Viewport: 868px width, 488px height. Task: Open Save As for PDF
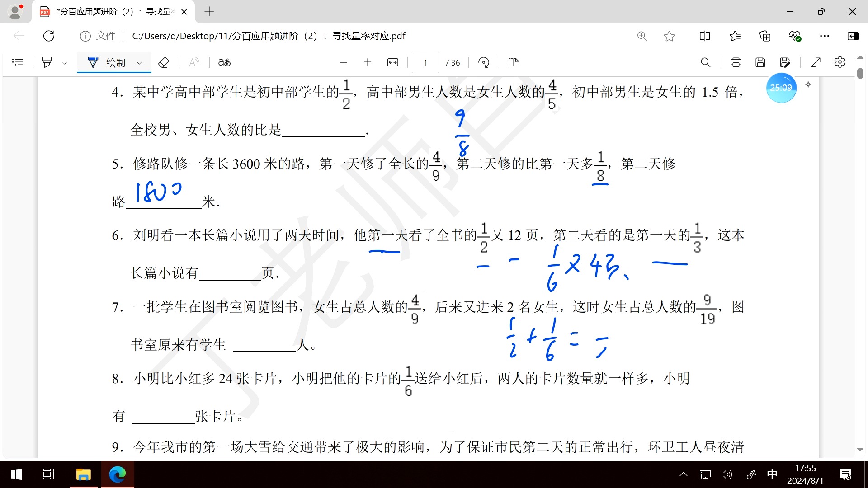(x=785, y=62)
